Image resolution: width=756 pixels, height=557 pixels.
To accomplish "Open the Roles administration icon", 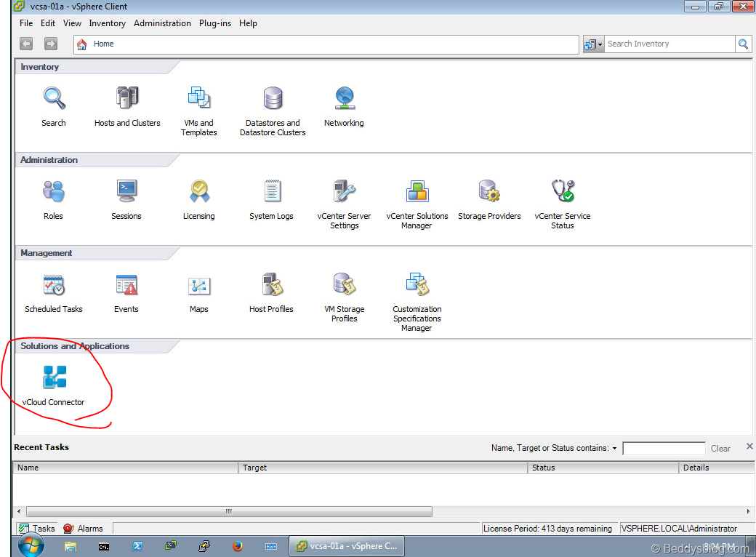I will (54, 191).
